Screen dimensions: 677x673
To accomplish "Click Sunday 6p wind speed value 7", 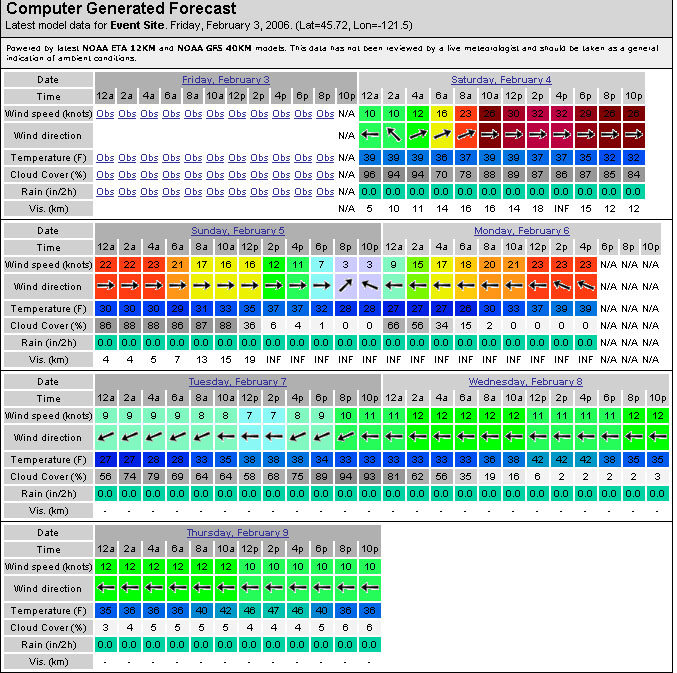I will click(322, 265).
